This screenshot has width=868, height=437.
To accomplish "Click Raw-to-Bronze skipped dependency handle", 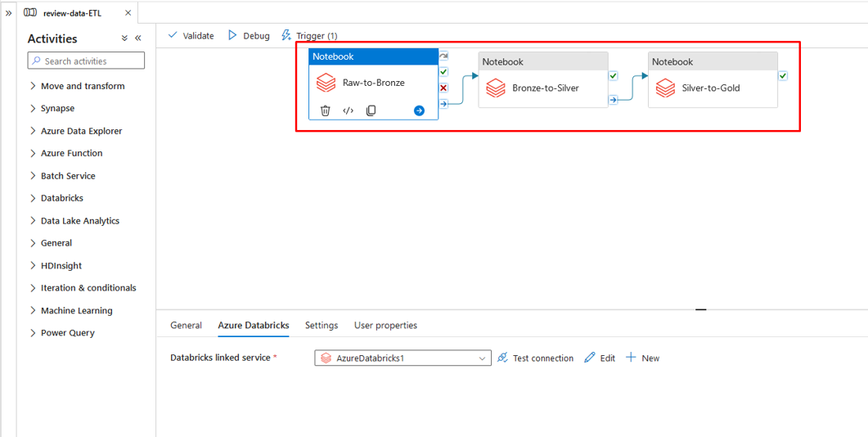I will pyautogui.click(x=444, y=56).
